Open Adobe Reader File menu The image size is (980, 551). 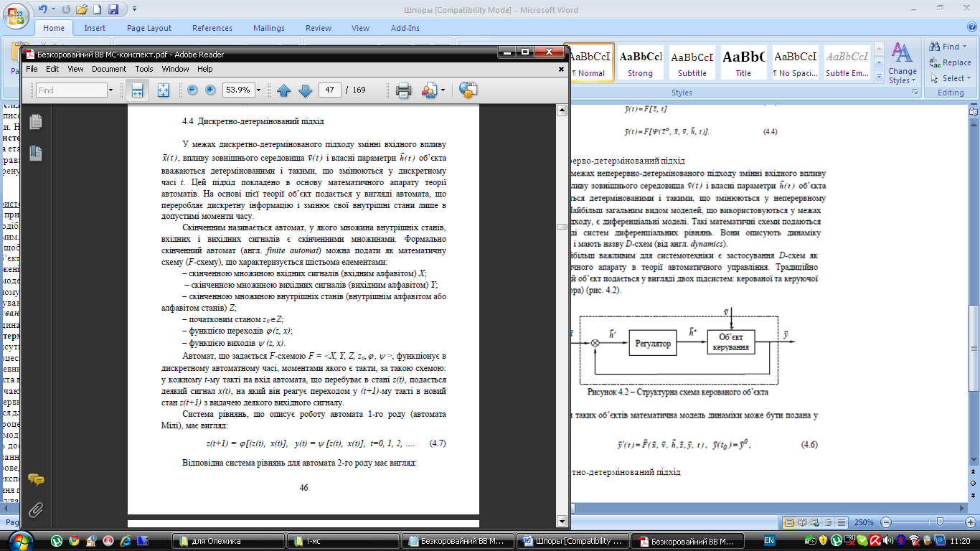[32, 69]
